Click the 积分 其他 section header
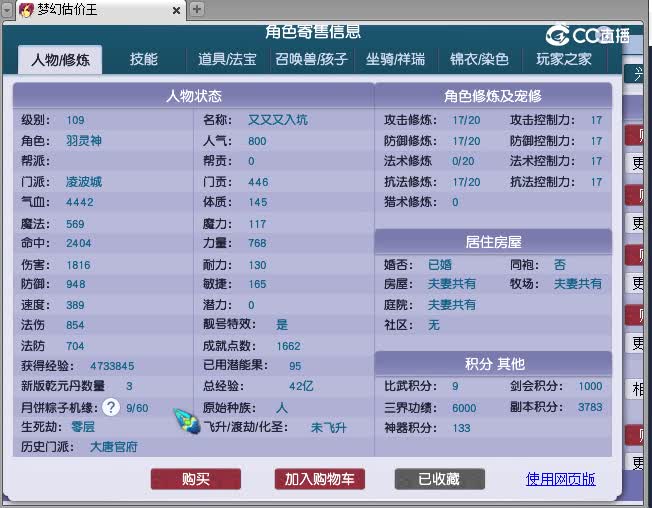Image resolution: width=652 pixels, height=508 pixels. (x=493, y=364)
